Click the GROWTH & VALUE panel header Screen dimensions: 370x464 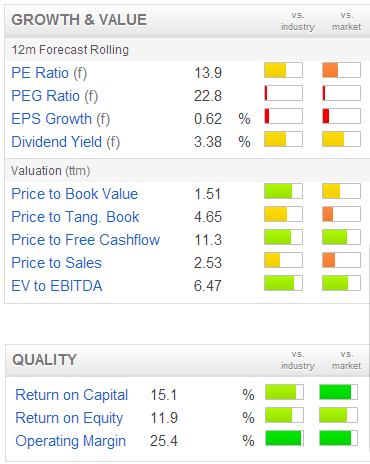[x=187, y=20]
